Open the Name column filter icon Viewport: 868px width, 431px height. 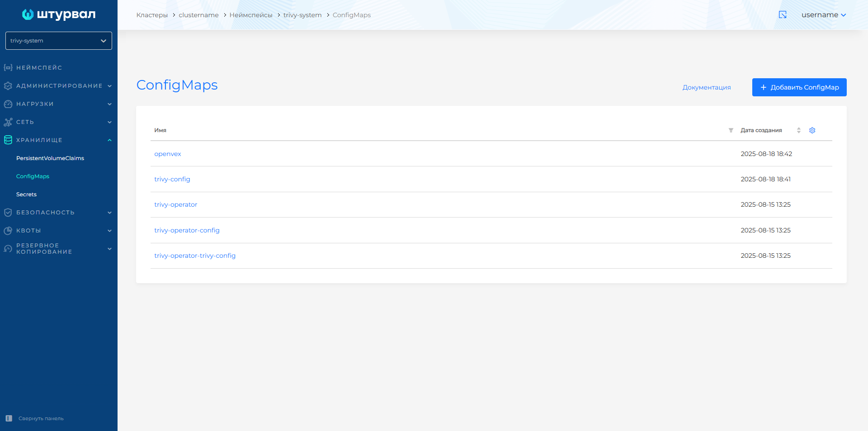pos(731,130)
